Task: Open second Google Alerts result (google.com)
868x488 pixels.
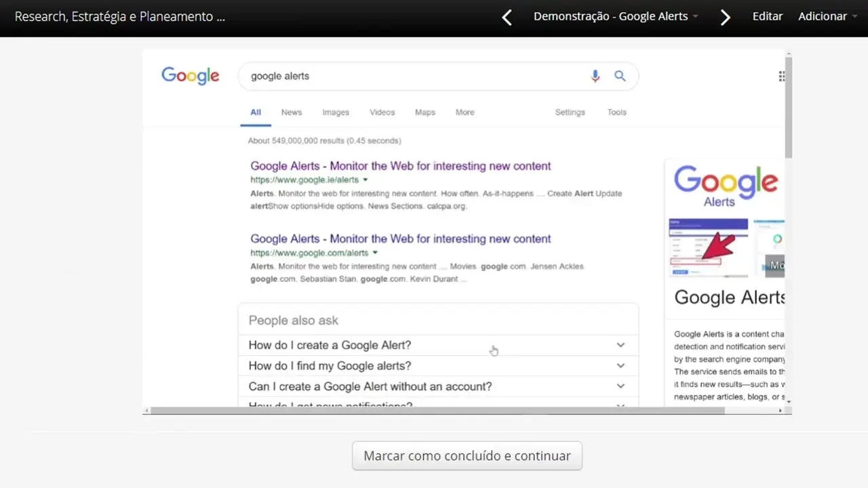Action: (x=401, y=239)
